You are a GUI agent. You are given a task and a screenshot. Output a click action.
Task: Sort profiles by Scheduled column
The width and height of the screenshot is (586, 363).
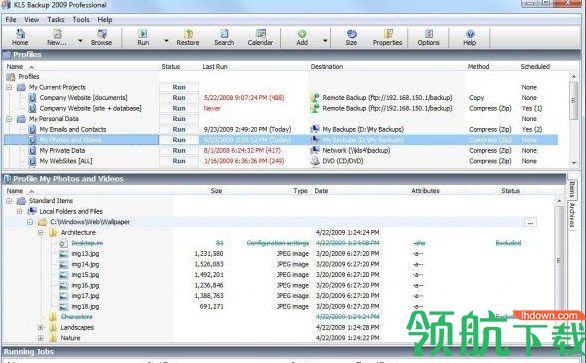536,67
